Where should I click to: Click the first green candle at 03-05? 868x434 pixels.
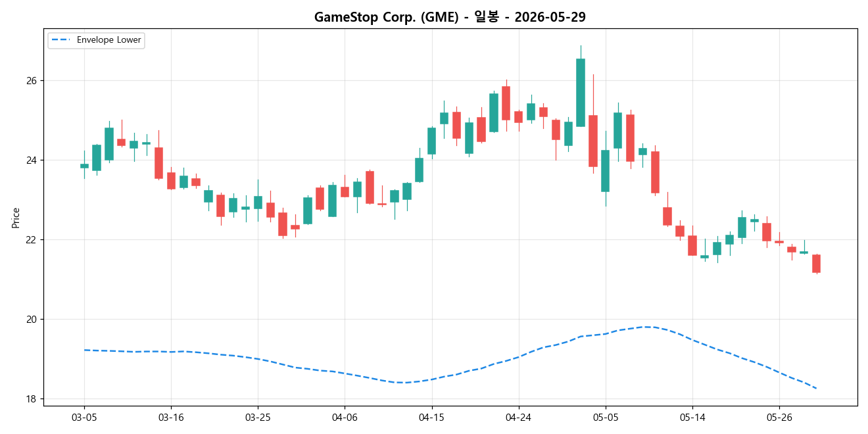[84, 166]
